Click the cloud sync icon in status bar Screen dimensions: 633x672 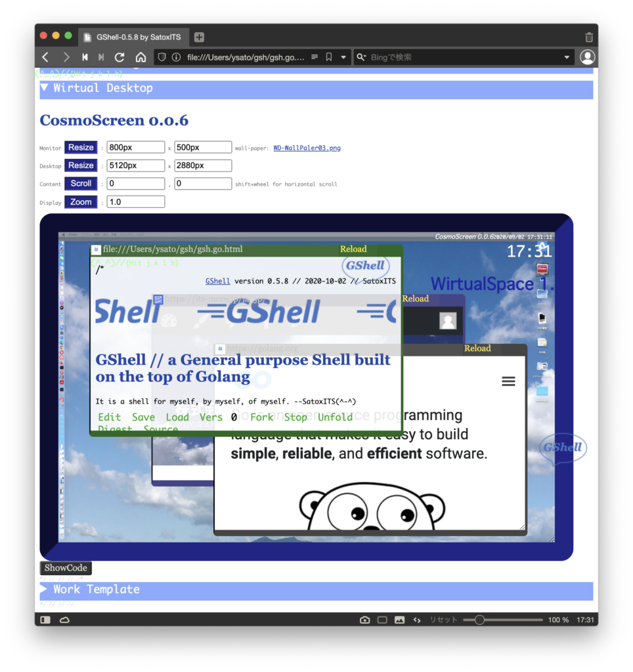point(64,619)
